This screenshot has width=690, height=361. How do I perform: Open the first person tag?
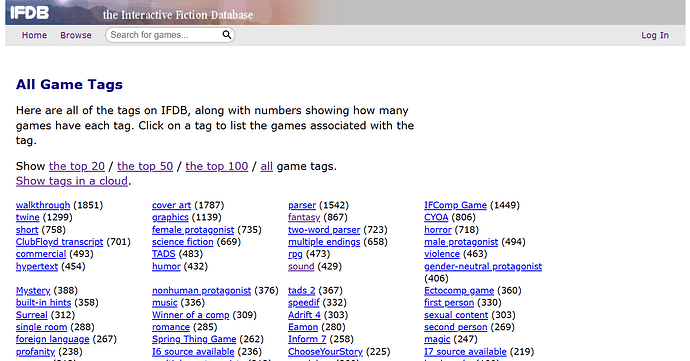tap(449, 302)
